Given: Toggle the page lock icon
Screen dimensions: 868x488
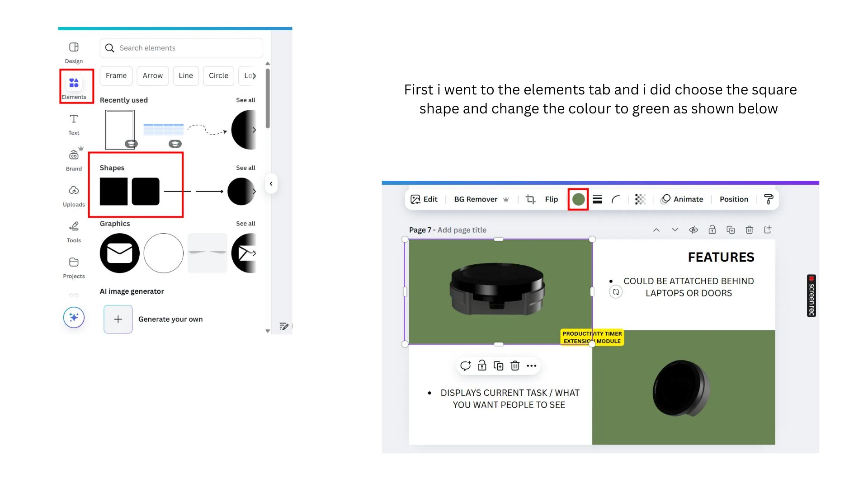Looking at the screenshot, I should tap(712, 230).
